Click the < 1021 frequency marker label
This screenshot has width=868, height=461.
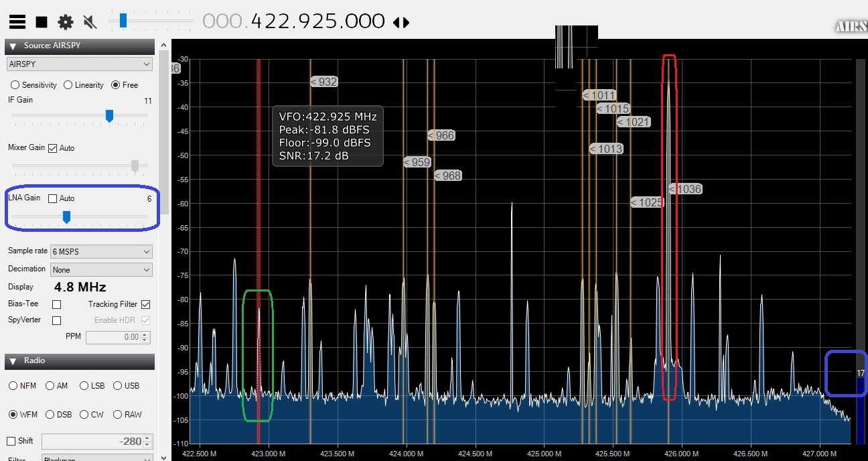(x=634, y=122)
